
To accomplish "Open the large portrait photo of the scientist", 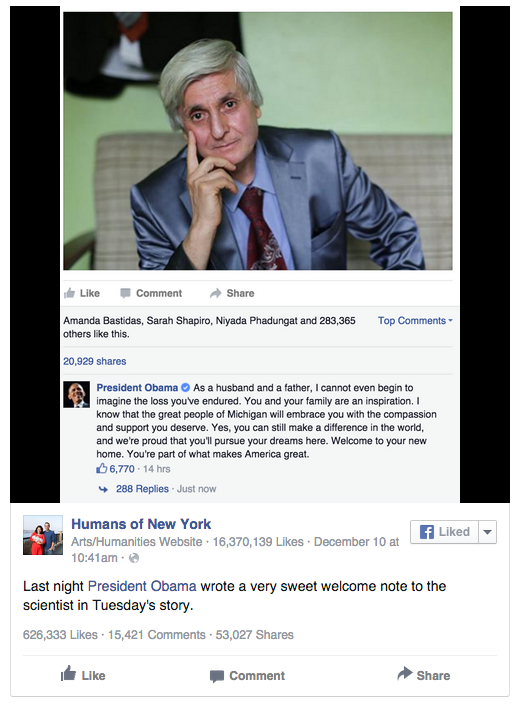I will coord(258,141).
